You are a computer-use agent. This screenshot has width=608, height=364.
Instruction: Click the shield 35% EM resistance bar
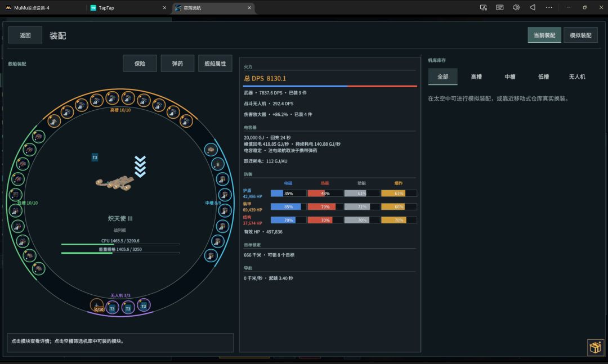pos(288,194)
